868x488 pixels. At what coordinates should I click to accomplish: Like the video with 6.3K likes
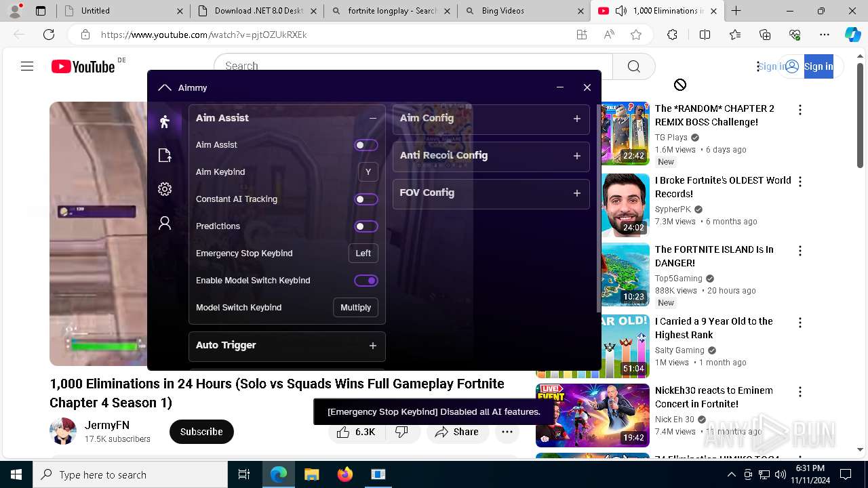[357, 432]
